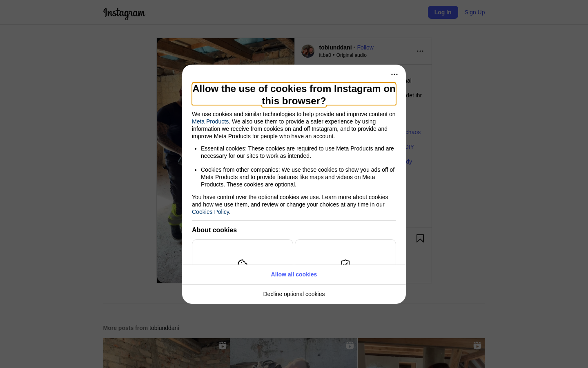This screenshot has height=368, width=588.
Task: Save post with the bookmark icon
Action: click(x=420, y=238)
